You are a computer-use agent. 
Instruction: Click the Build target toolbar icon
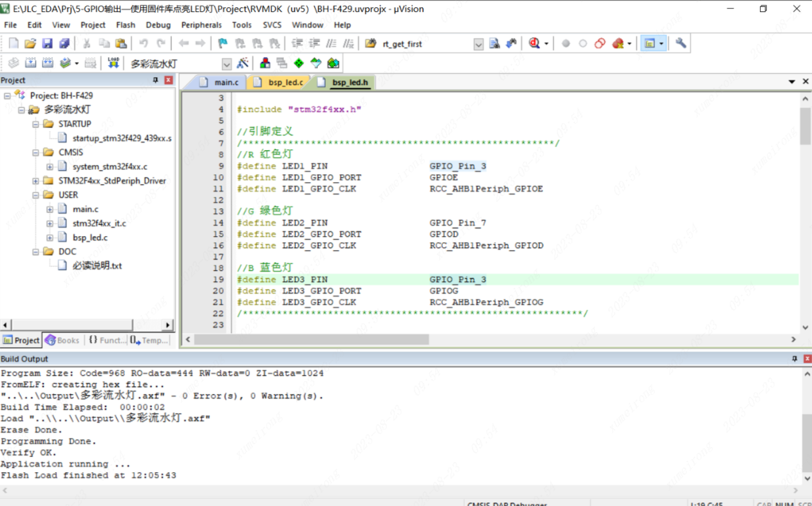pyautogui.click(x=31, y=63)
